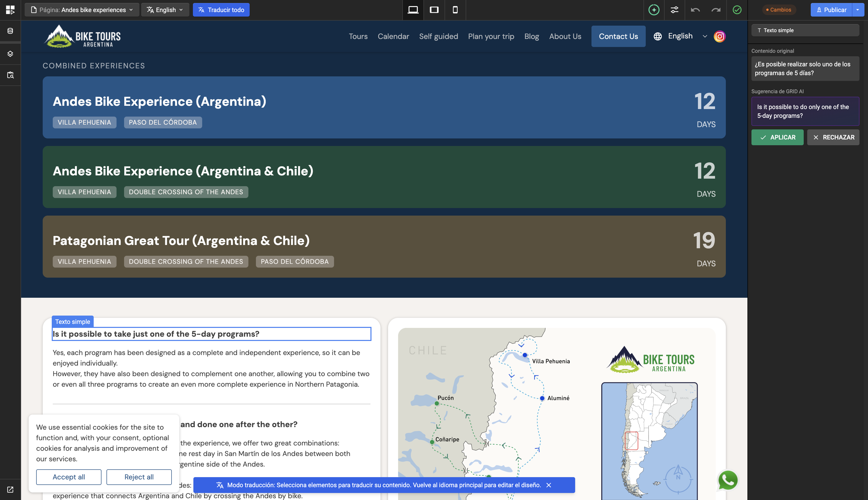Image resolution: width=868 pixels, height=500 pixels.
Task: Open the Andes Bike Experience (Argentina) card
Action: pos(384,108)
